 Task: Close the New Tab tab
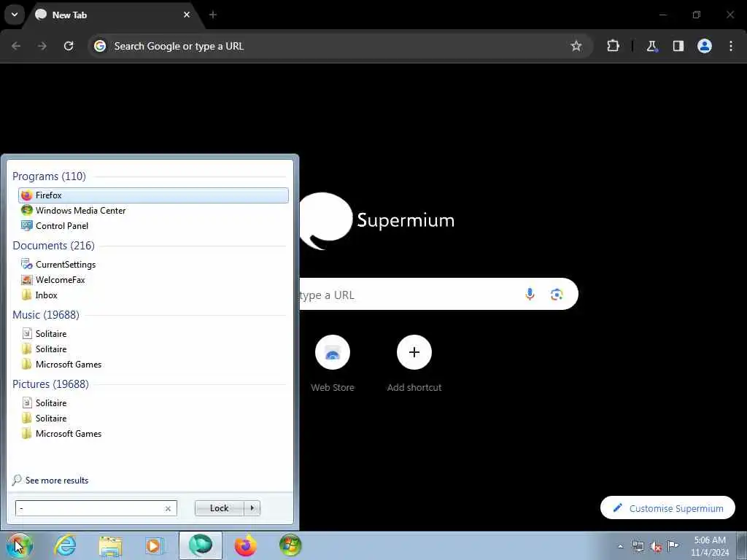click(x=187, y=15)
